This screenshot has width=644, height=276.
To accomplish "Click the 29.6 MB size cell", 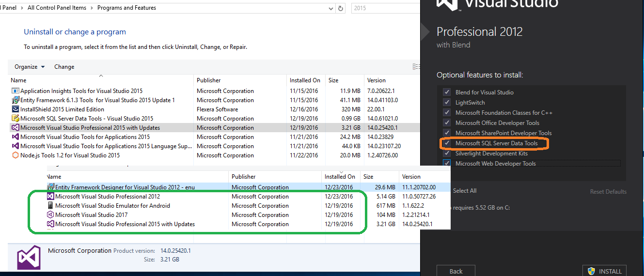I will pyautogui.click(x=386, y=187).
